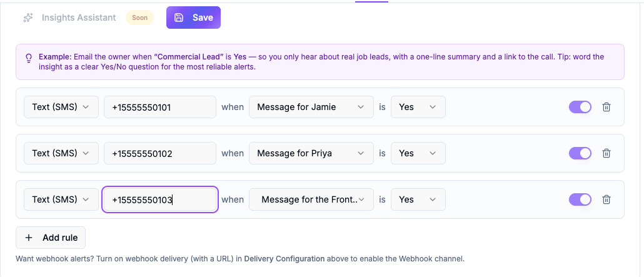Click the +15555550102 phone number field
The height and width of the screenshot is (277, 644).
[160, 153]
